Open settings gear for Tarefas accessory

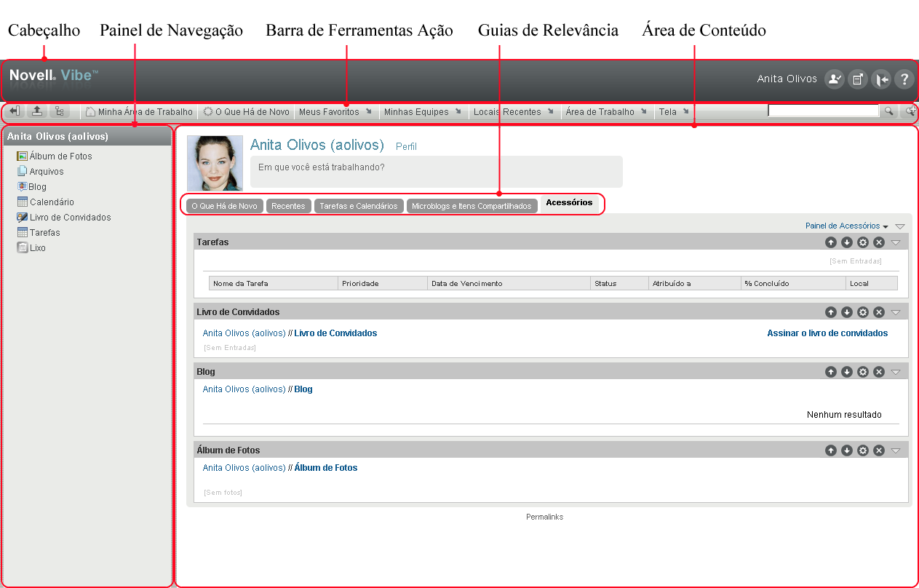tap(863, 242)
